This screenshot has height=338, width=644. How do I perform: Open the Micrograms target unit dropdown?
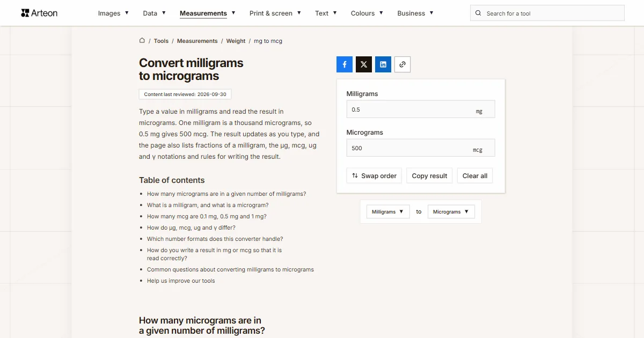[451, 212]
